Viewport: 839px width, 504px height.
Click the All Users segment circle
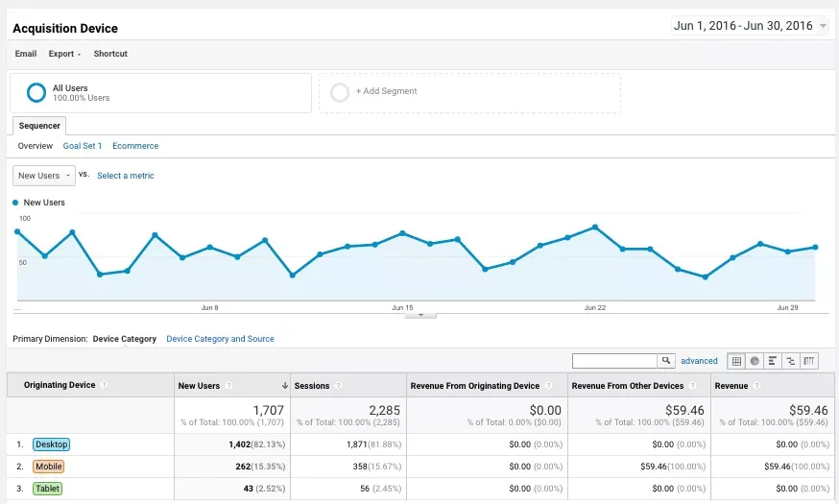(36, 92)
